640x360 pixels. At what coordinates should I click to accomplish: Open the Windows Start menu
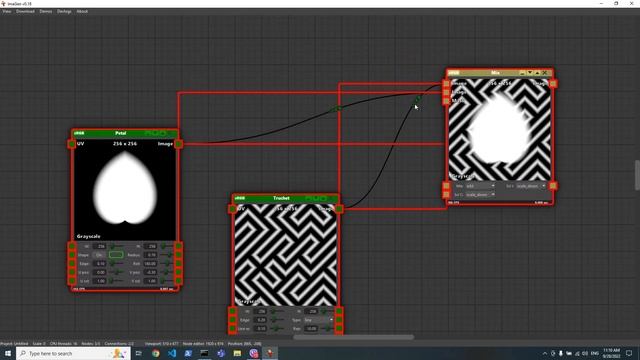point(8,353)
